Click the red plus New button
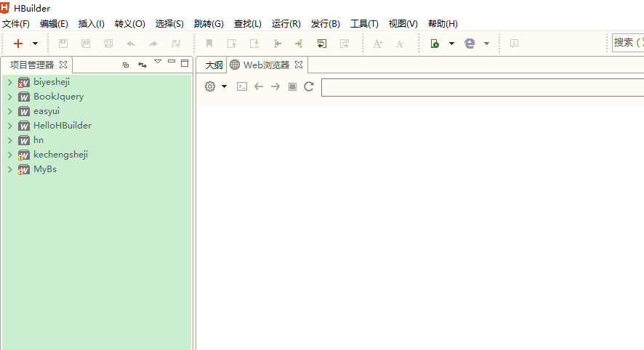644x350 pixels. [18, 44]
